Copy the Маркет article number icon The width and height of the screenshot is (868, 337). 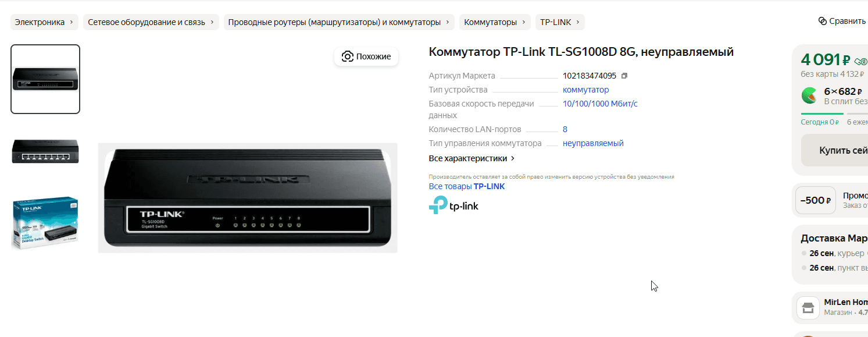[624, 76]
